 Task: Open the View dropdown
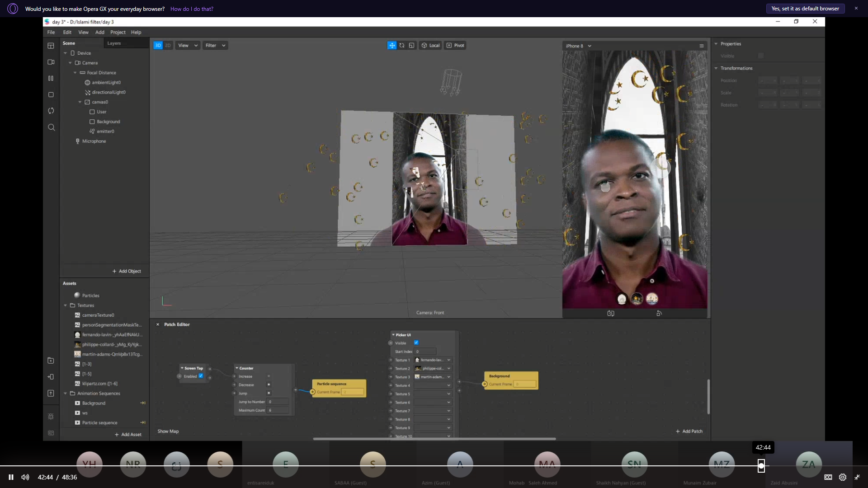click(188, 45)
